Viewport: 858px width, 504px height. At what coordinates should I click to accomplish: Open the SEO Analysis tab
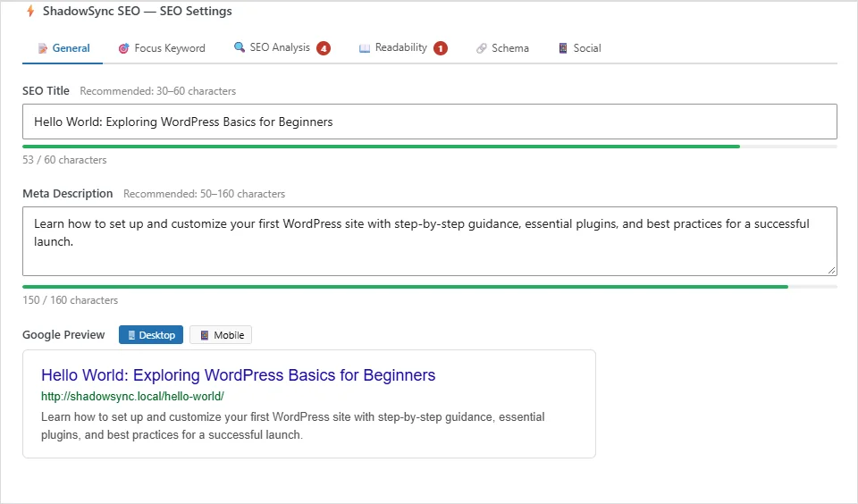point(282,48)
